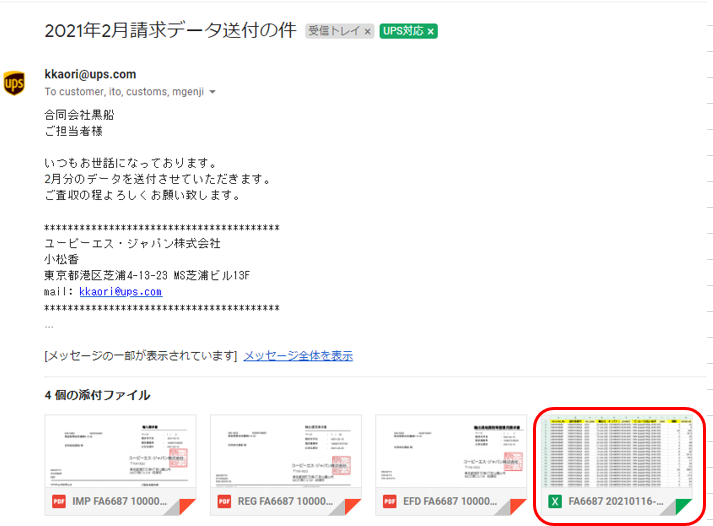Click the 受信トレイ label chip
Viewport: 713px width, 526px height.
(339, 31)
